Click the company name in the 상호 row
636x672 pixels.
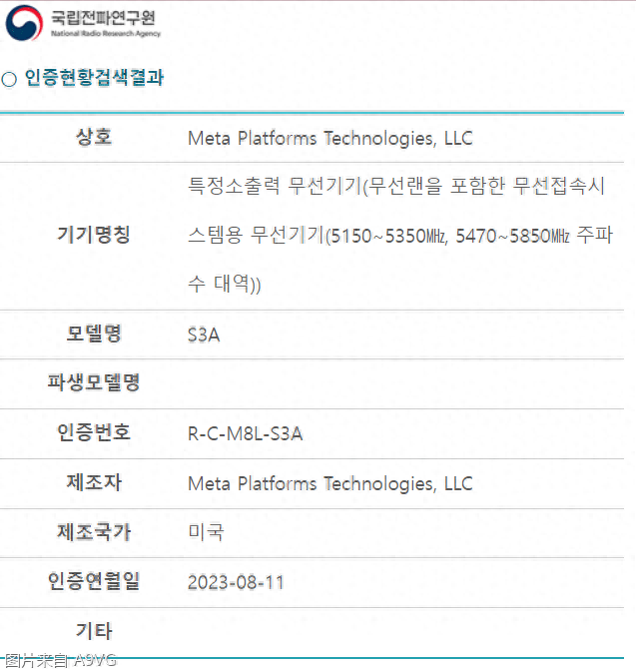[x=329, y=138]
